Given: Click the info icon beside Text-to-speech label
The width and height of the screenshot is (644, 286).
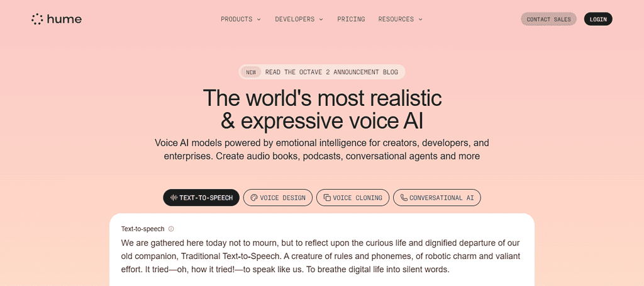Looking at the screenshot, I should [x=171, y=229].
